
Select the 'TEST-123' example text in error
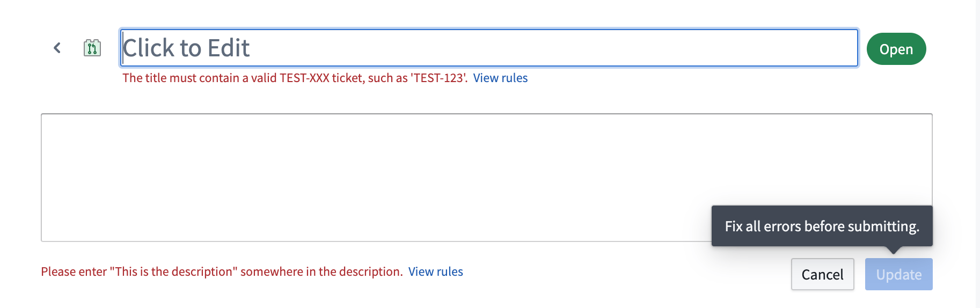click(438, 78)
